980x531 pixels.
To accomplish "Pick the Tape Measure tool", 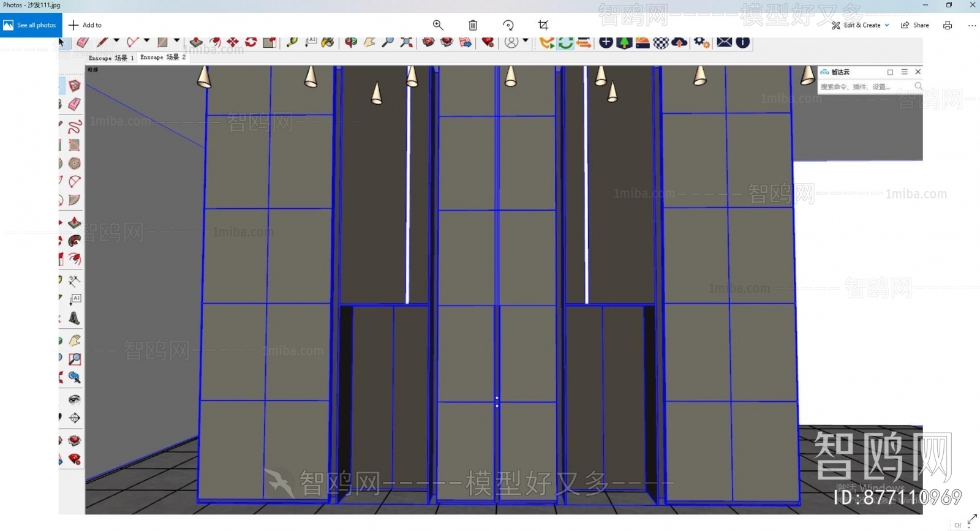I will click(x=292, y=42).
